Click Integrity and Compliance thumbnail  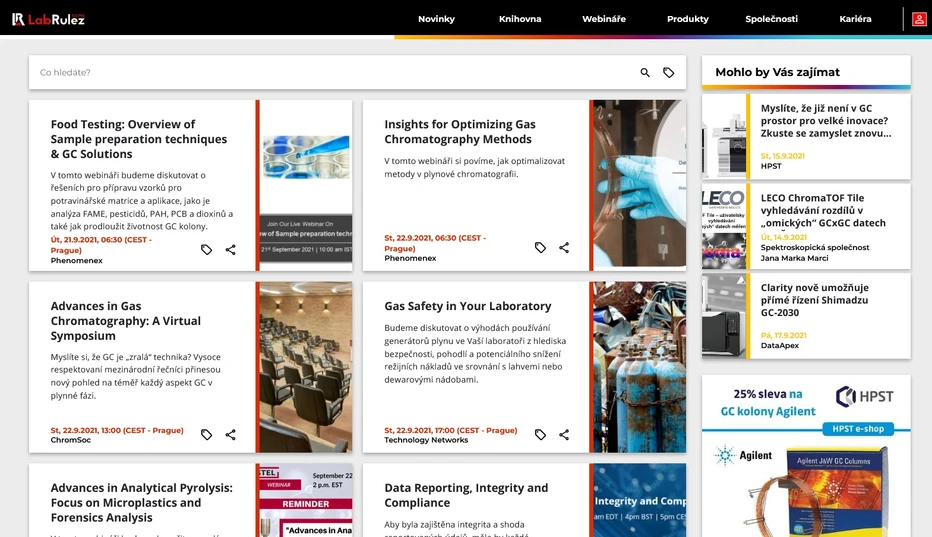(x=640, y=500)
